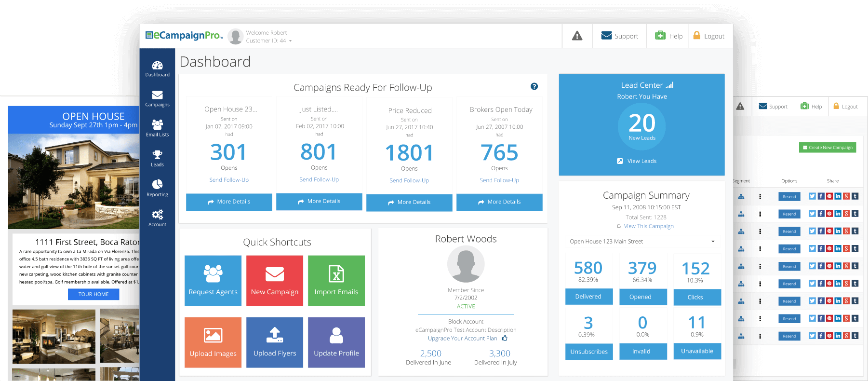
Task: Share first row campaign on Google Plus
Action: click(x=846, y=196)
